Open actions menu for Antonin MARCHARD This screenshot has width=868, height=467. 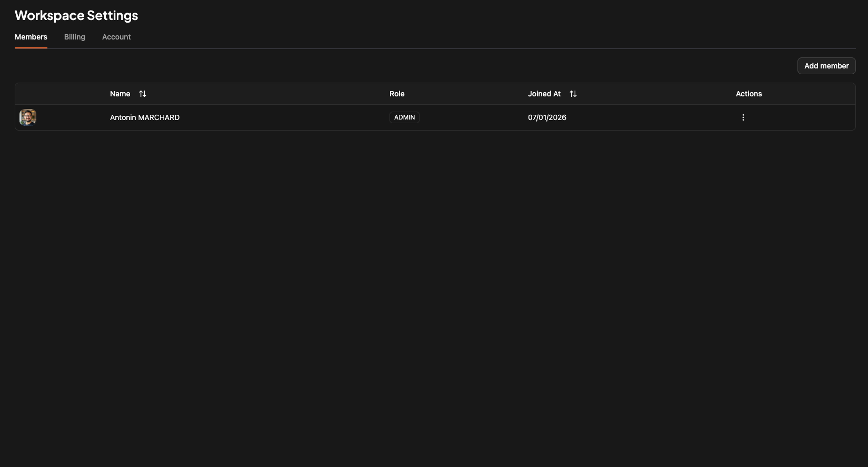pos(743,117)
